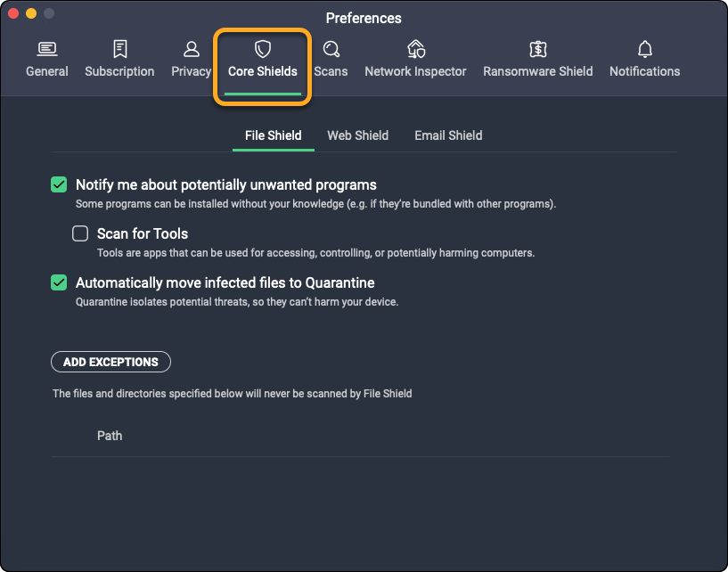This screenshot has width=728, height=572.
Task: Select the Privacy person icon
Action: (191, 48)
